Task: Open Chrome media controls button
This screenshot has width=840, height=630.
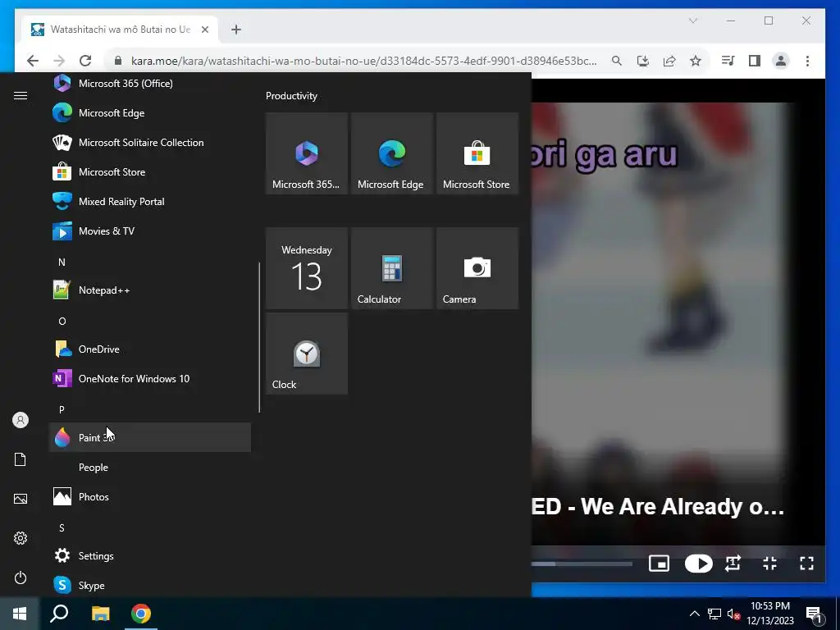Action: (x=728, y=61)
